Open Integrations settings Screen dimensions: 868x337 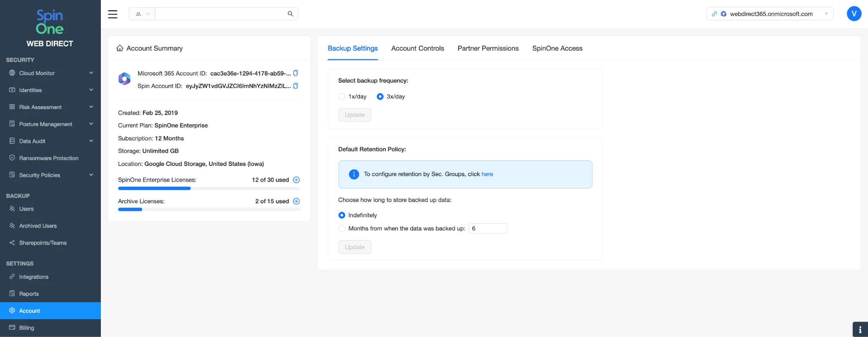coord(50,277)
